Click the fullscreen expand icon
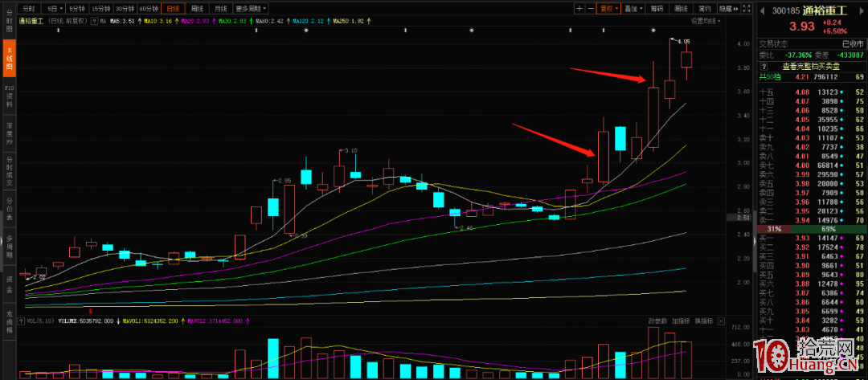Screen dimensions: 868x380 [747, 8]
